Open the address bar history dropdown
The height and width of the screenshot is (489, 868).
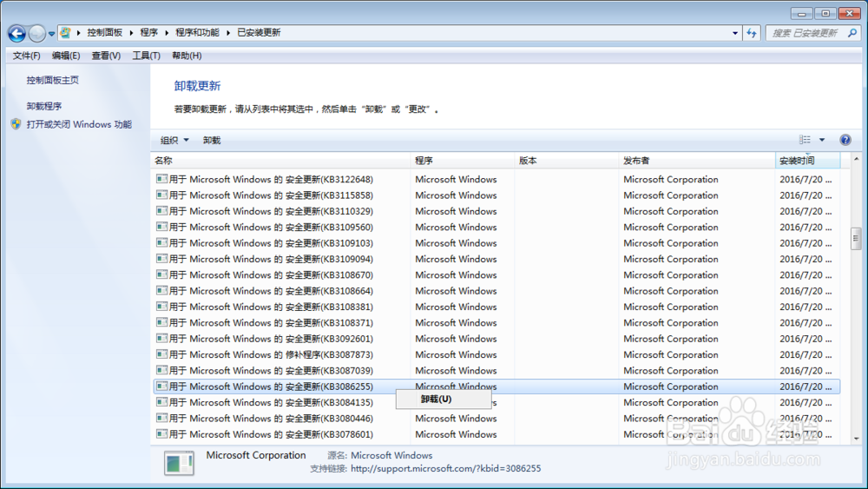pyautogui.click(x=735, y=33)
